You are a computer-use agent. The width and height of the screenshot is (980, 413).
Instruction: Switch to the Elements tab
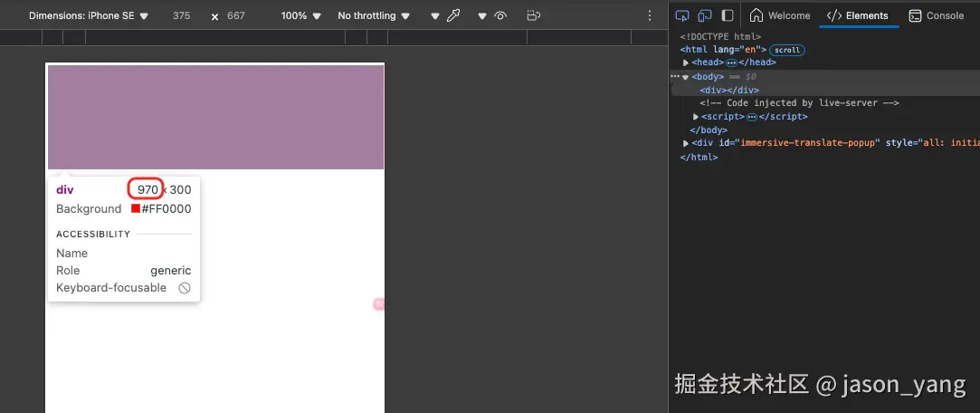(858, 15)
